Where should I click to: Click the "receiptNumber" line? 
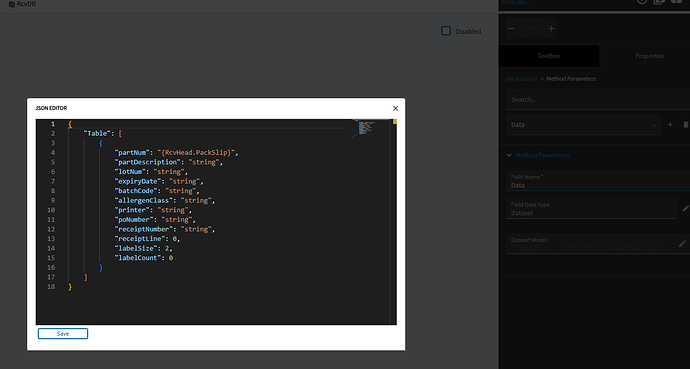165,229
